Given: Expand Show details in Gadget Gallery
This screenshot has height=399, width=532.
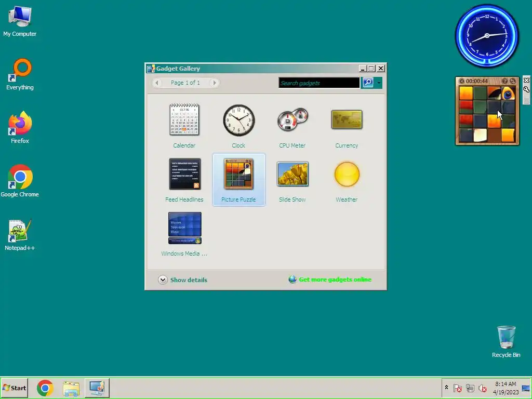Looking at the screenshot, I should (182, 280).
